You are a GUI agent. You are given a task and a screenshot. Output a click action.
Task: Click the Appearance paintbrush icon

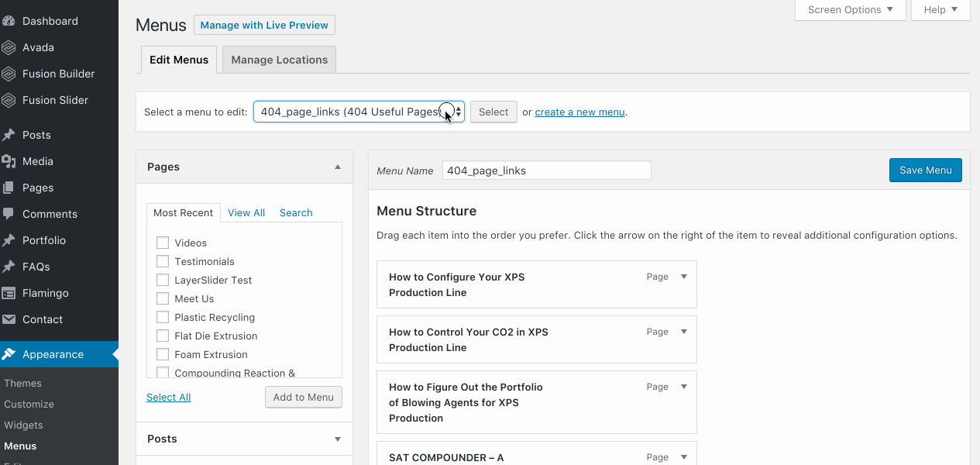coord(9,354)
